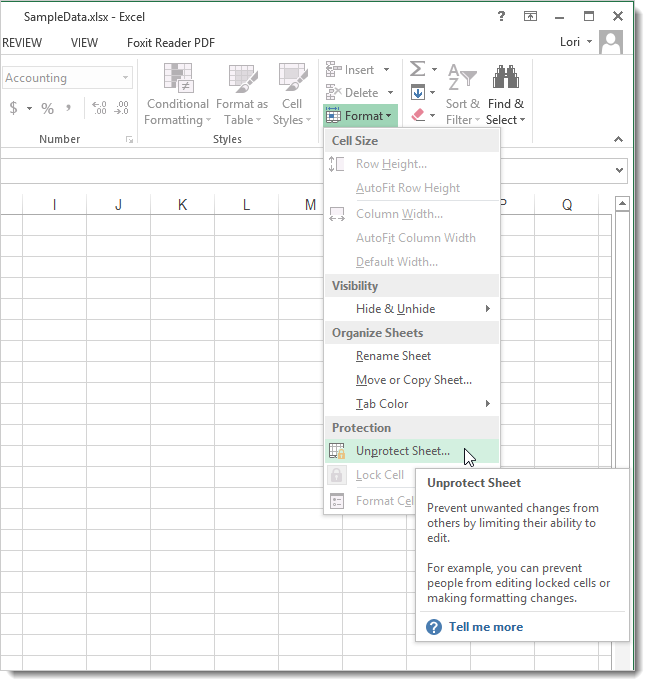Viewport: 650px width, 686px height.
Task: Open the Hide & Unhide submenu
Action: (x=412, y=309)
